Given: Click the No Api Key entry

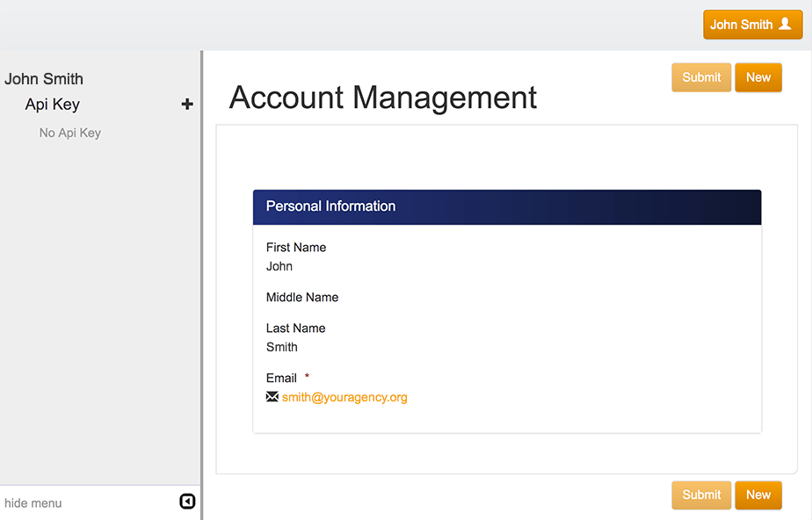Looking at the screenshot, I should point(70,133).
